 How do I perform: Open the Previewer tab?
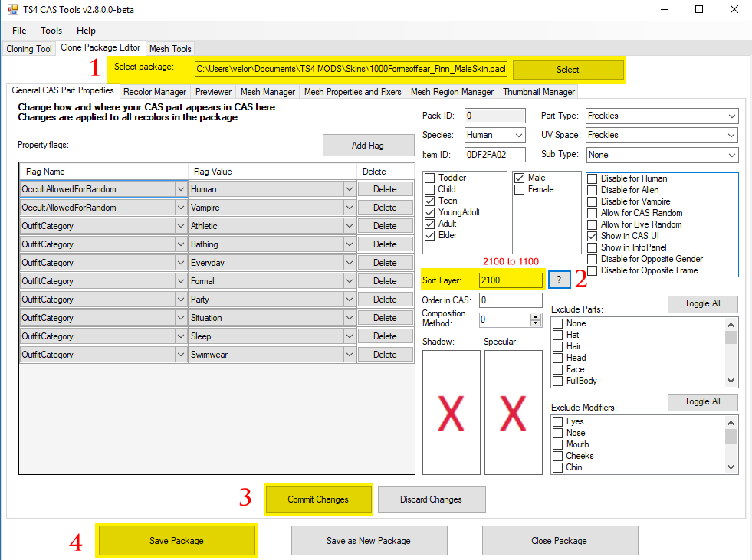[x=213, y=92]
